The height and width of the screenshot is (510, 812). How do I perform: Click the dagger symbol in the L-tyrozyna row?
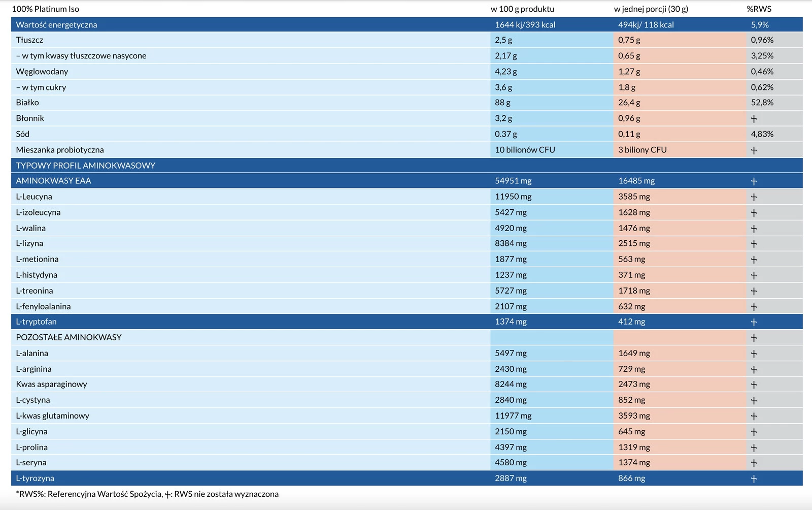coord(754,479)
